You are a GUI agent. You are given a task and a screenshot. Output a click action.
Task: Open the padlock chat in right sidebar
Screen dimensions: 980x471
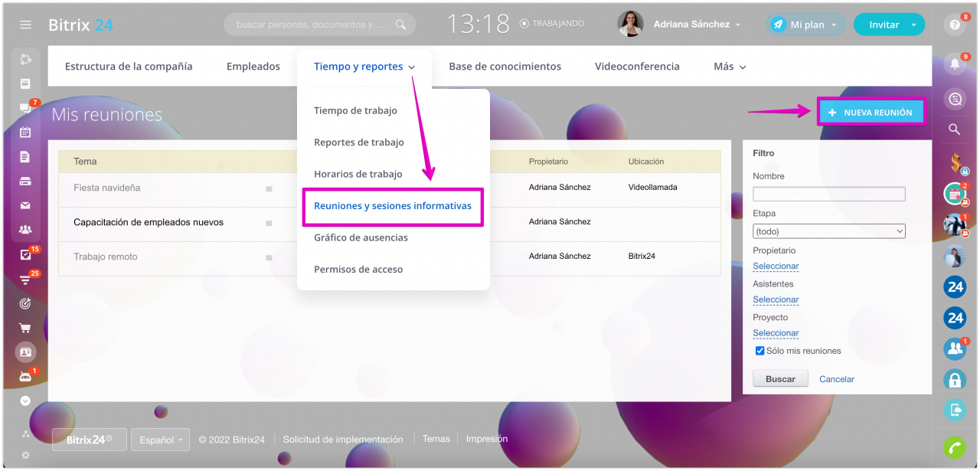(955, 379)
